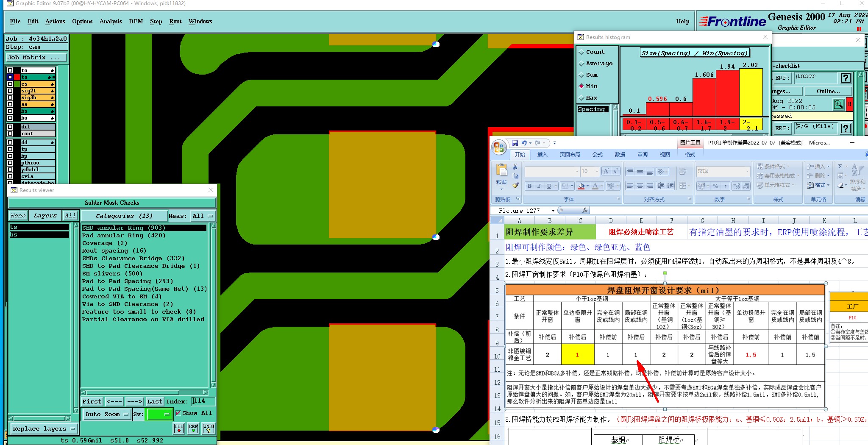Select the Sum radio option in histogram

coord(581,75)
